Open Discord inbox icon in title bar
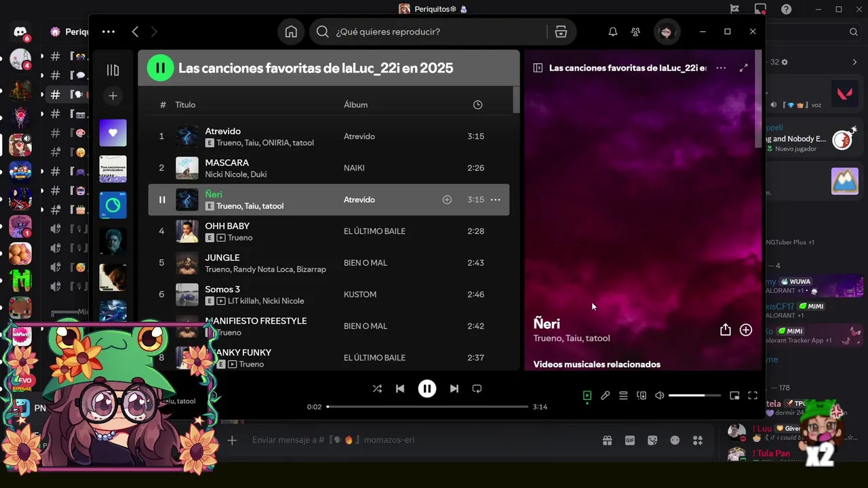868x488 pixels. pos(760,9)
